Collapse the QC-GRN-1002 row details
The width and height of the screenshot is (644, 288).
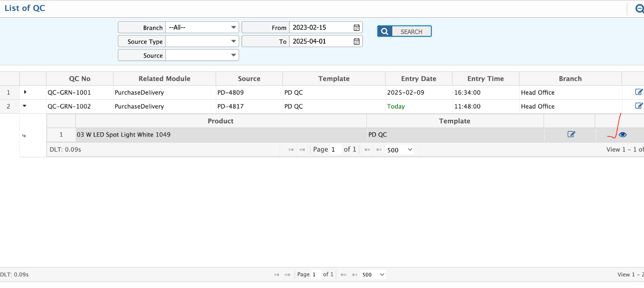click(x=25, y=106)
